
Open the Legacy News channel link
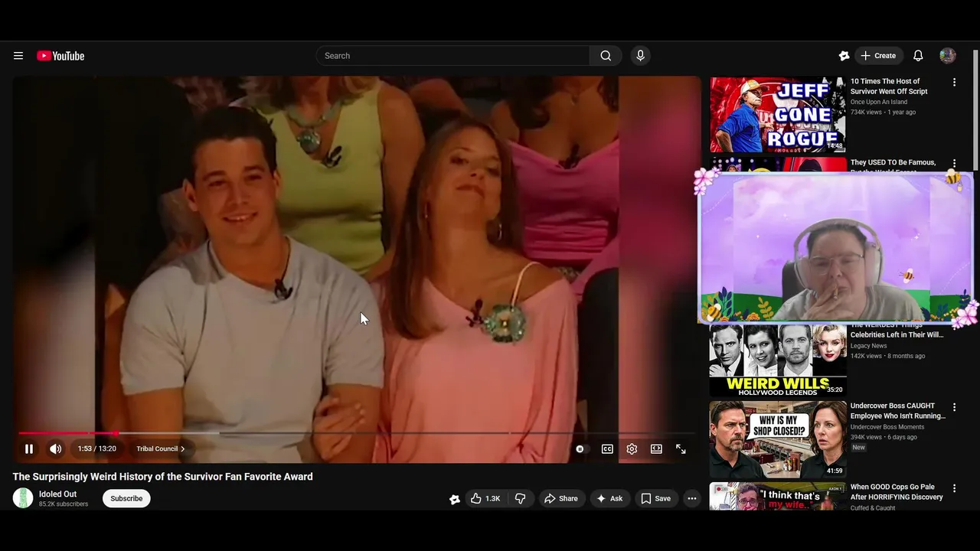pos(868,346)
